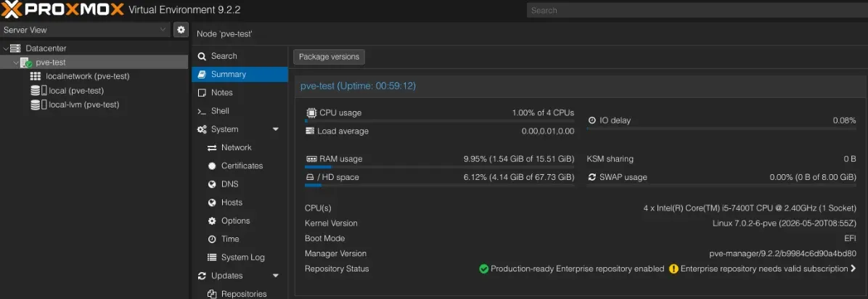Click the Notes page icon
Screen dimensions: 868x299
202,92
